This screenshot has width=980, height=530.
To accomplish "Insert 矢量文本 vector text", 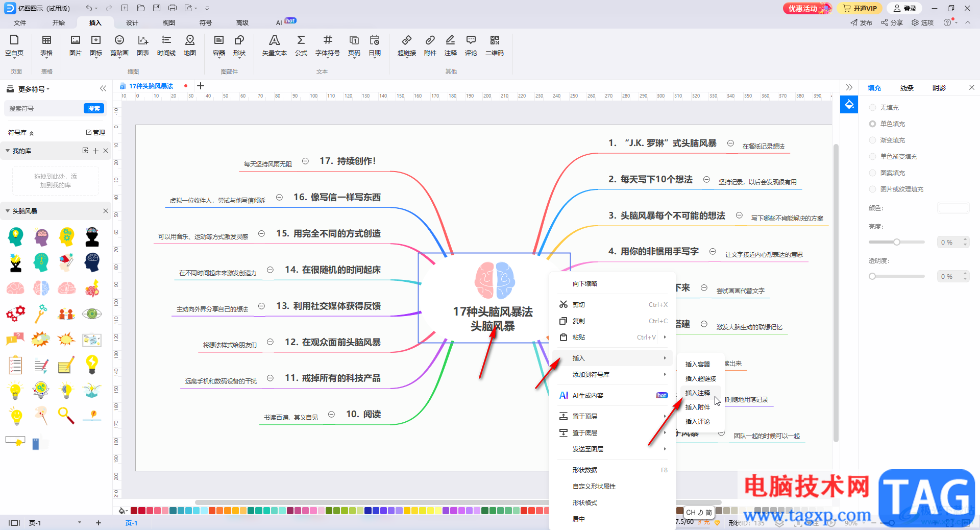I will (275, 45).
